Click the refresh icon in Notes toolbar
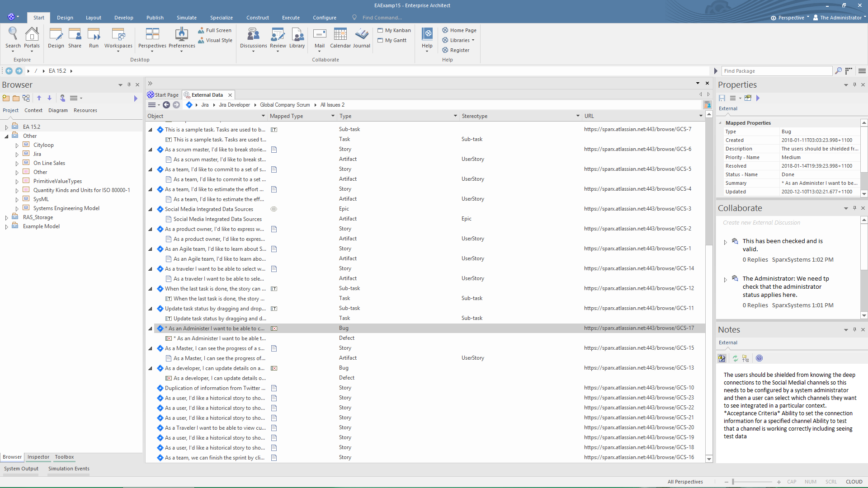 735,358
